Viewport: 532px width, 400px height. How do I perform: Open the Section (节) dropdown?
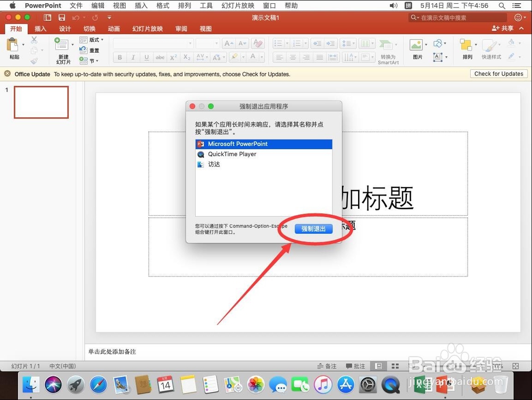point(89,61)
